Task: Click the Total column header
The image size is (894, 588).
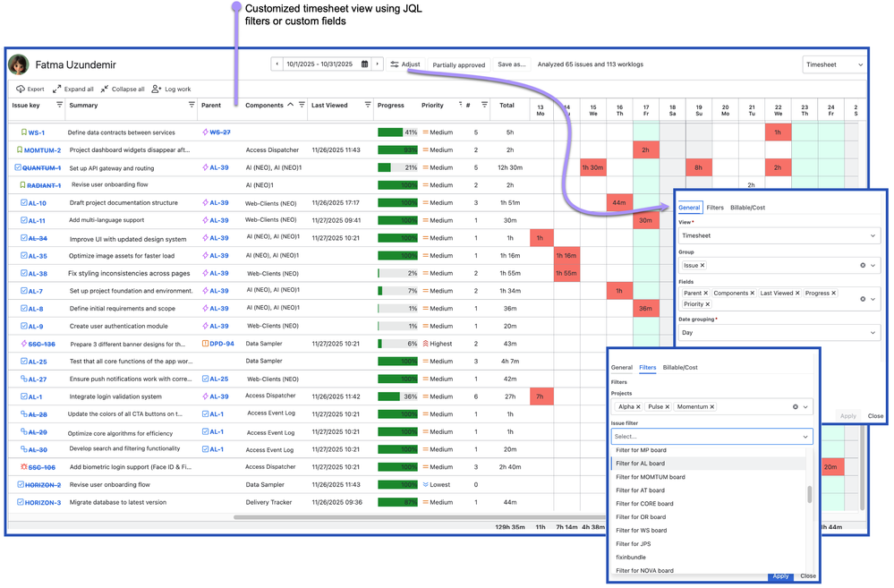Action: coord(507,106)
